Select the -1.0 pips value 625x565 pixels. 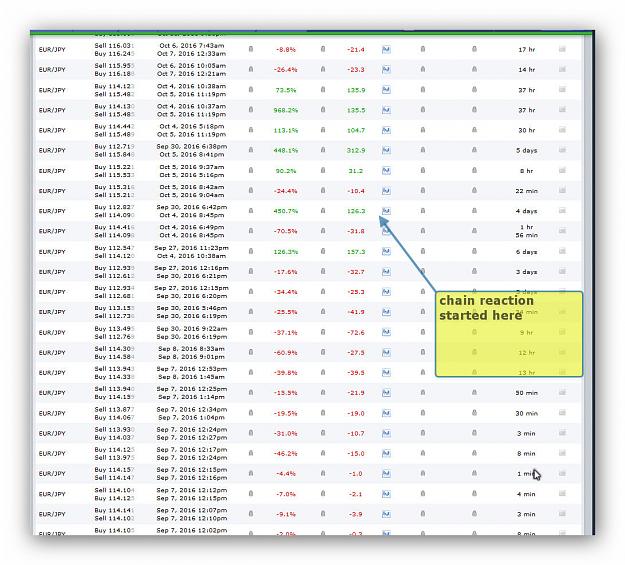pyautogui.click(x=356, y=474)
